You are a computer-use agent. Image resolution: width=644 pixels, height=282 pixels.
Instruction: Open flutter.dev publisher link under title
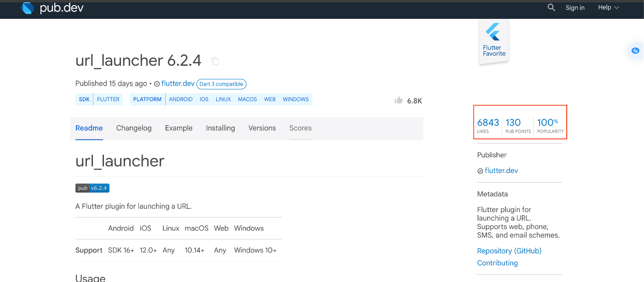[x=178, y=84]
